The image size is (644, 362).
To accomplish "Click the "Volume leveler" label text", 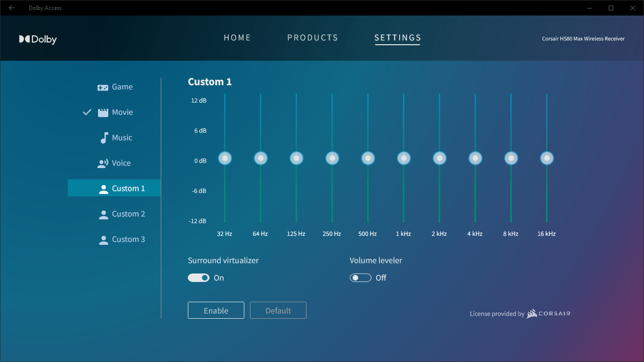I will click(376, 260).
